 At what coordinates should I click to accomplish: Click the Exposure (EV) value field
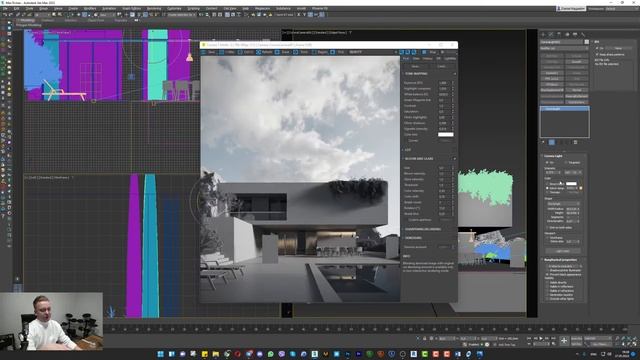click(x=445, y=82)
